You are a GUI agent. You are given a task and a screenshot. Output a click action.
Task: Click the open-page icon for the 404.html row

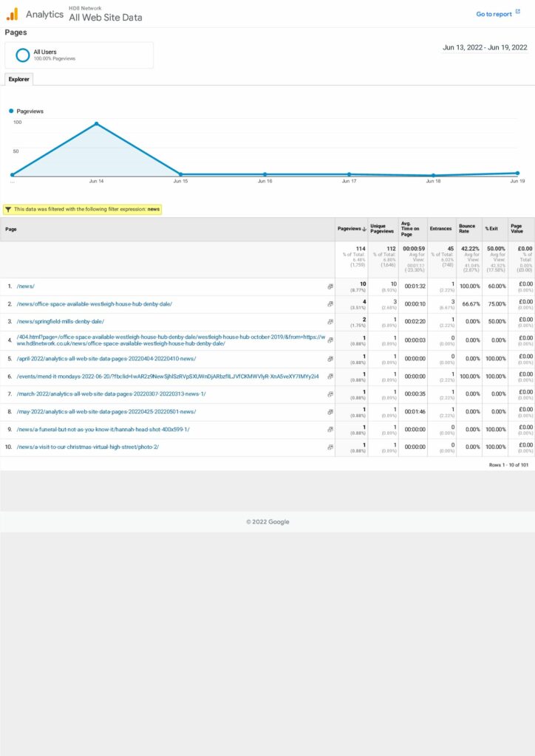330,340
